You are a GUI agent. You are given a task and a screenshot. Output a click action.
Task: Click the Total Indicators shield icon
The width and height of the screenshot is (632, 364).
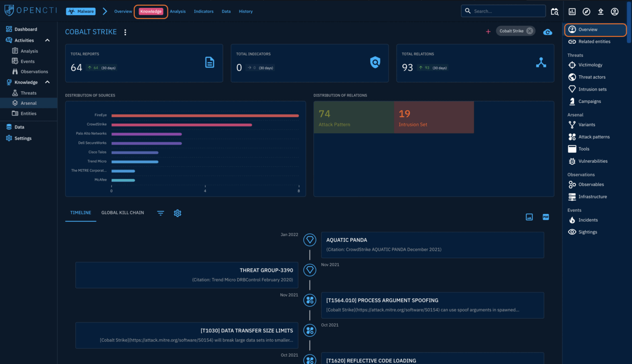[x=375, y=63]
